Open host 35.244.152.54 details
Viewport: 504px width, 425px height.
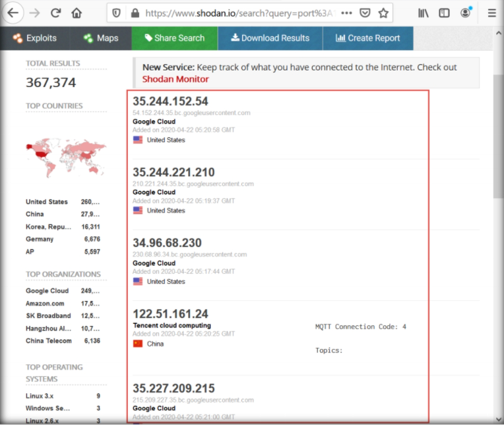170,102
